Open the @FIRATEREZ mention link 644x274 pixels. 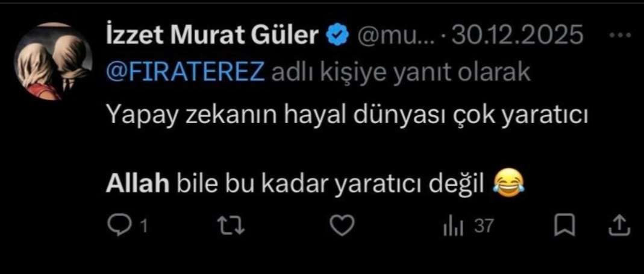point(186,72)
